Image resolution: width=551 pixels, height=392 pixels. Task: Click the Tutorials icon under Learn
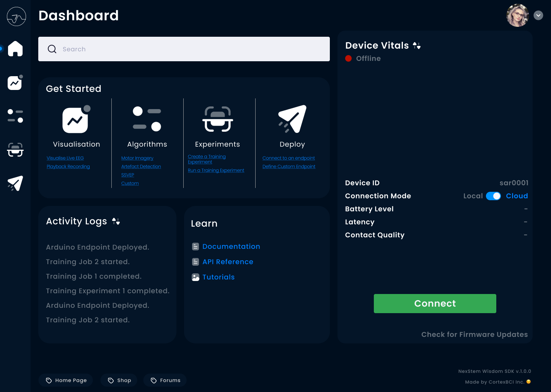(x=196, y=277)
